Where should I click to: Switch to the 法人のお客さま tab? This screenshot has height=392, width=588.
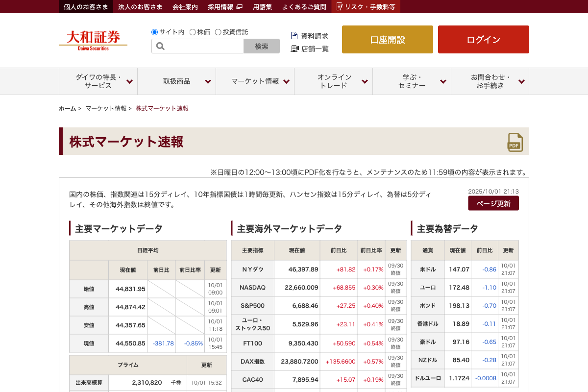[140, 7]
